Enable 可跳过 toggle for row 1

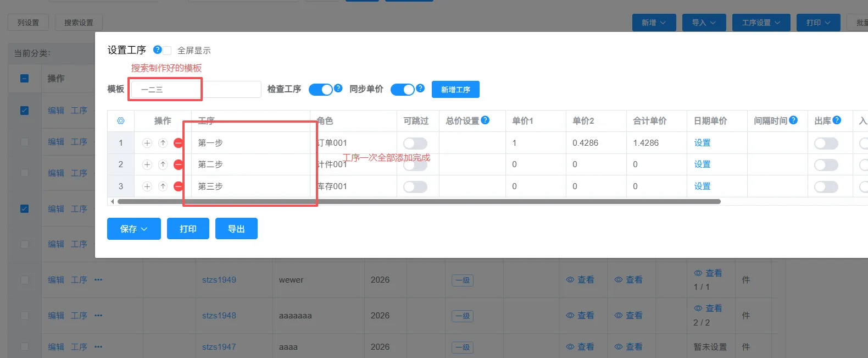click(x=415, y=144)
